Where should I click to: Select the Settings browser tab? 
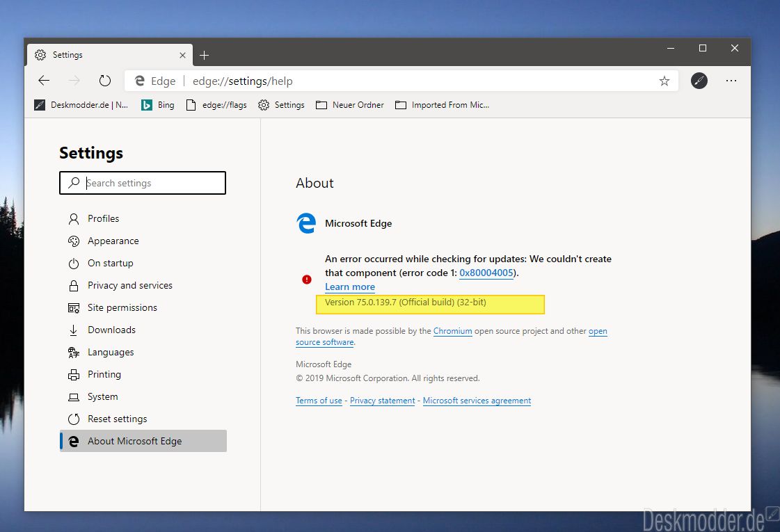point(109,55)
